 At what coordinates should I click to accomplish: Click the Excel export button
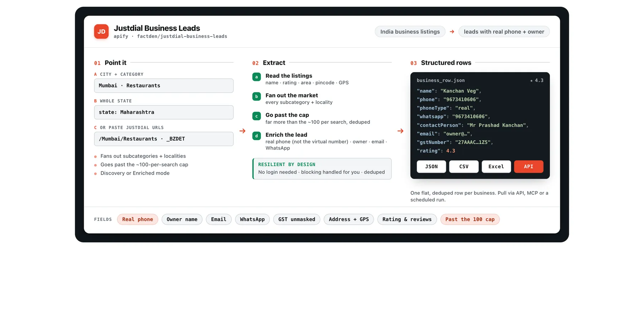(x=496, y=167)
